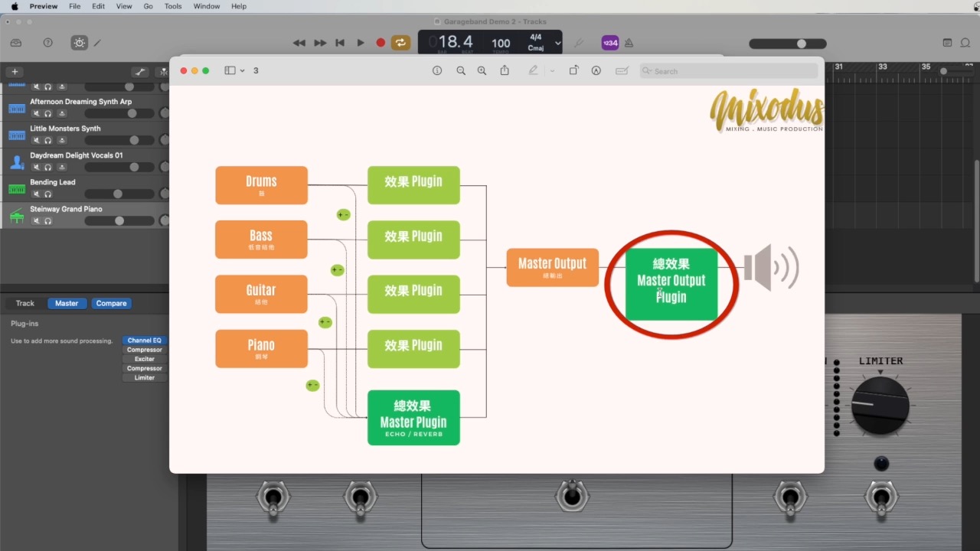Expand the key and time signature dropdown
Screen dimensions: 980x551
557,43
